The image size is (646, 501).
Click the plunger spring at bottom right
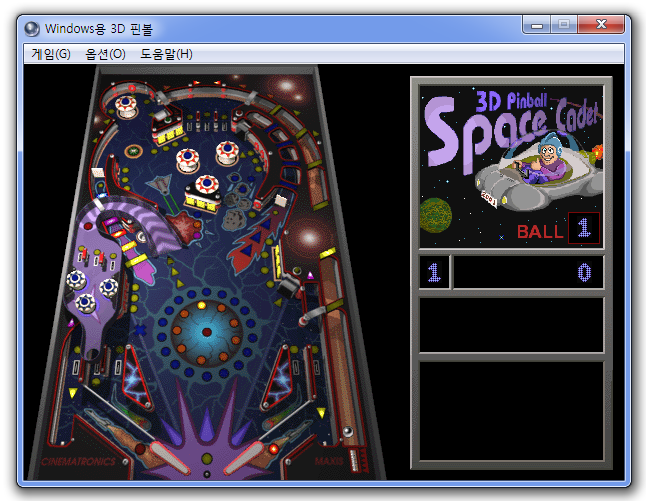coord(353,461)
